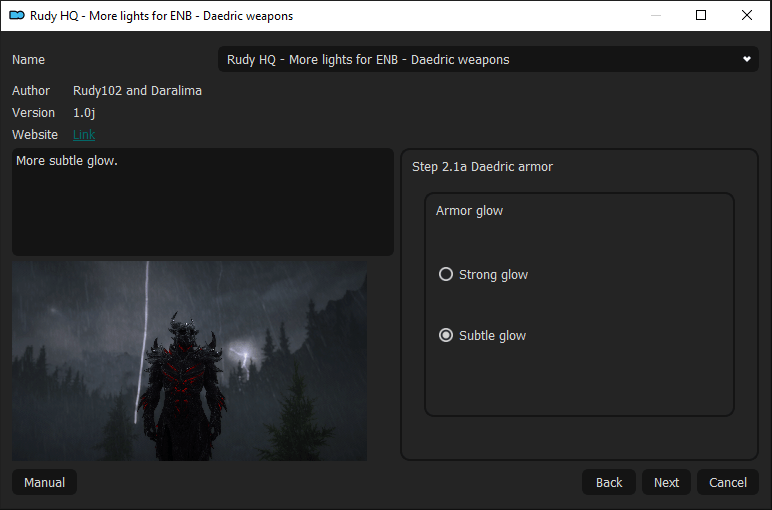Click the Mod Organizer window icon

coord(17,15)
